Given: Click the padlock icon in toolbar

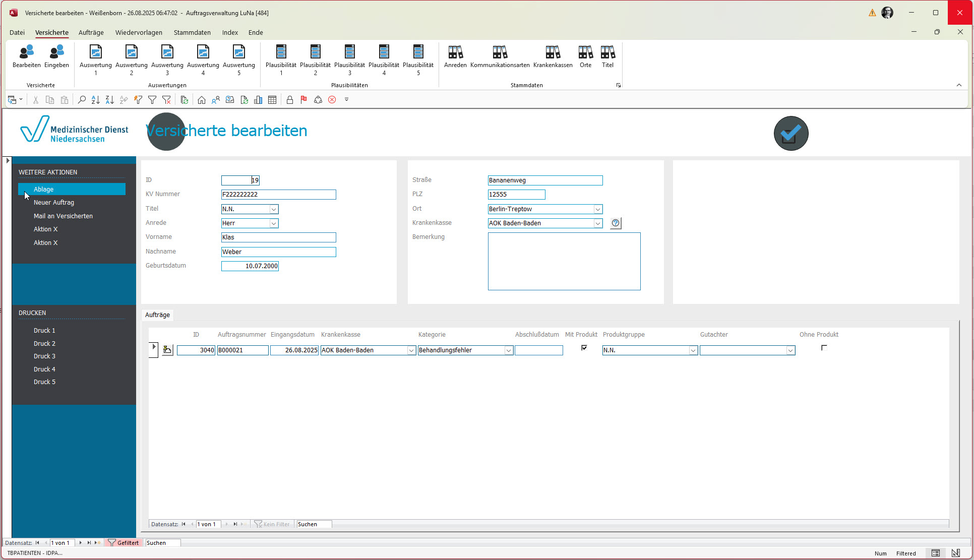Looking at the screenshot, I should 289,100.
